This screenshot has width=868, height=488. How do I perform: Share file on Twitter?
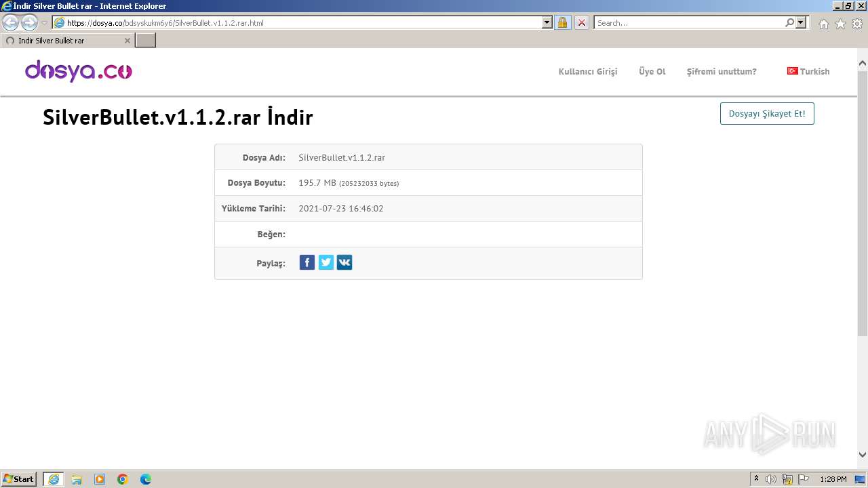coord(326,262)
